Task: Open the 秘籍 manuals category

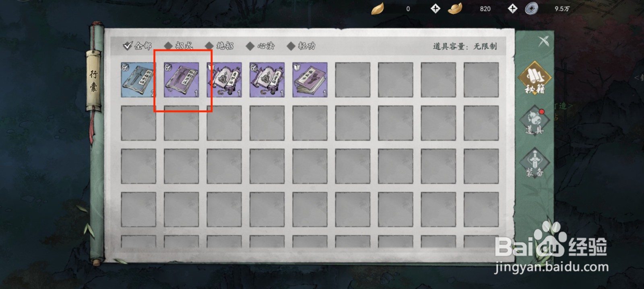Action: coord(535,78)
